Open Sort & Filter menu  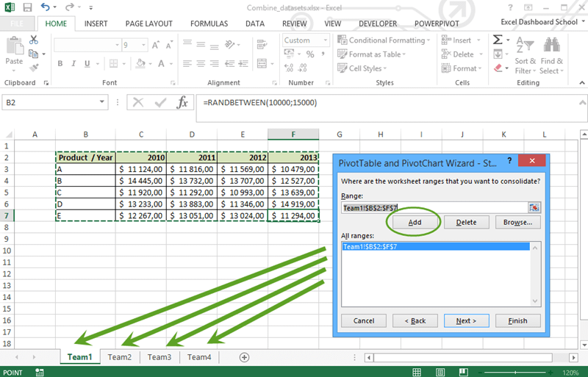(526, 56)
